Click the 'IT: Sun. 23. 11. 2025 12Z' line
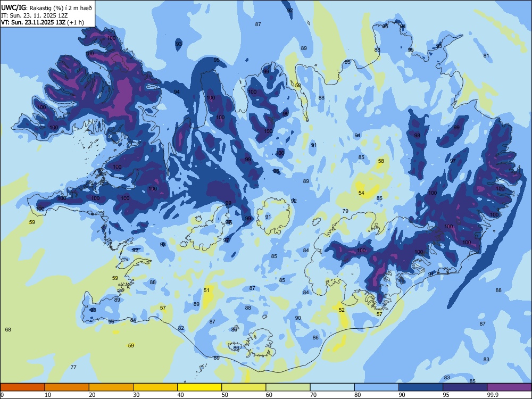 [x=34, y=15]
